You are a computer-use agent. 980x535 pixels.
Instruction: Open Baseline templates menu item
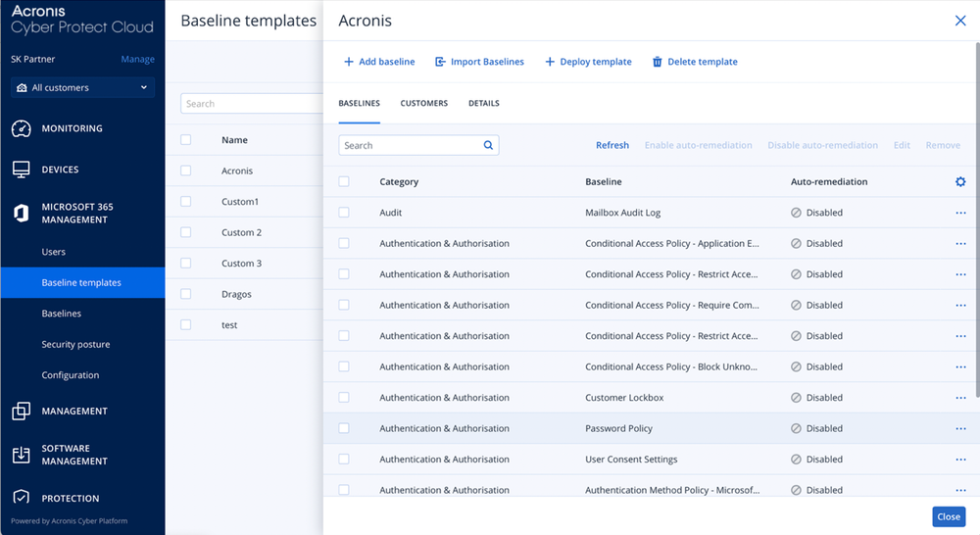(x=82, y=282)
